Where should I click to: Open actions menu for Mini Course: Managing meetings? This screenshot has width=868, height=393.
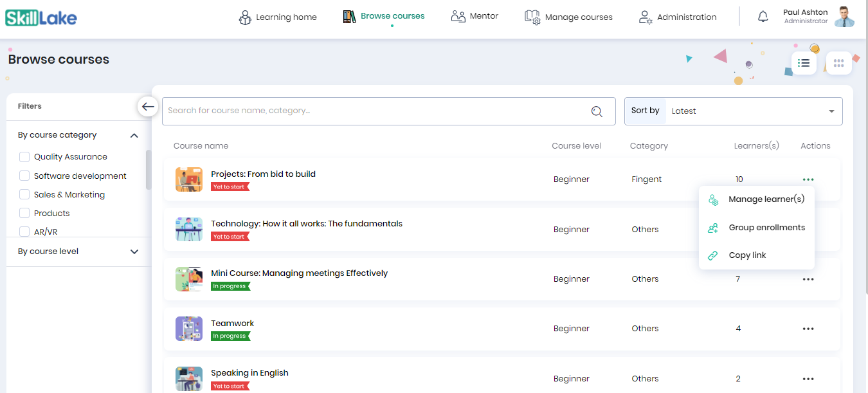coord(808,279)
